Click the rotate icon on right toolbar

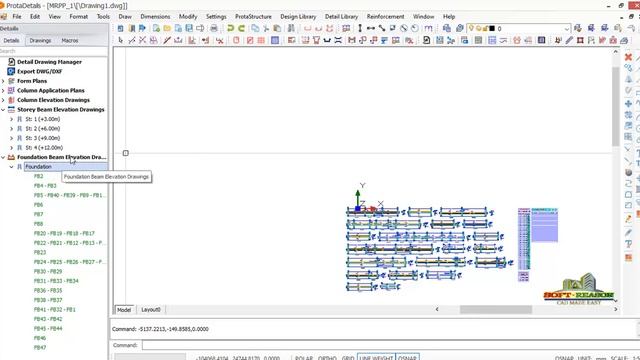point(629,183)
